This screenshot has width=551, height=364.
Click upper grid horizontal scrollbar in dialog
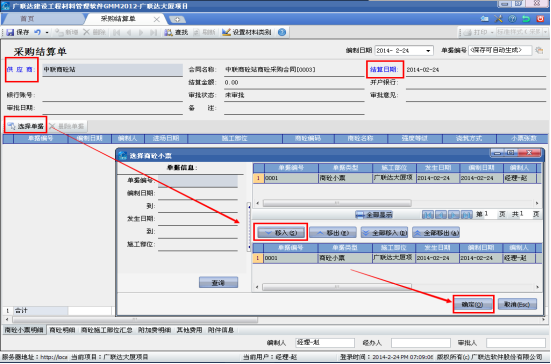(x=337, y=203)
